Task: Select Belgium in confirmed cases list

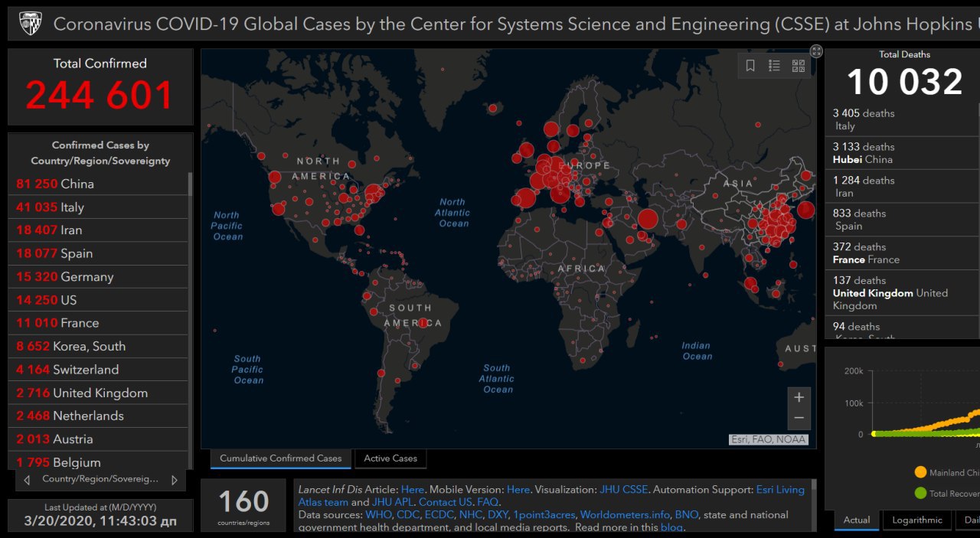Action: point(98,461)
